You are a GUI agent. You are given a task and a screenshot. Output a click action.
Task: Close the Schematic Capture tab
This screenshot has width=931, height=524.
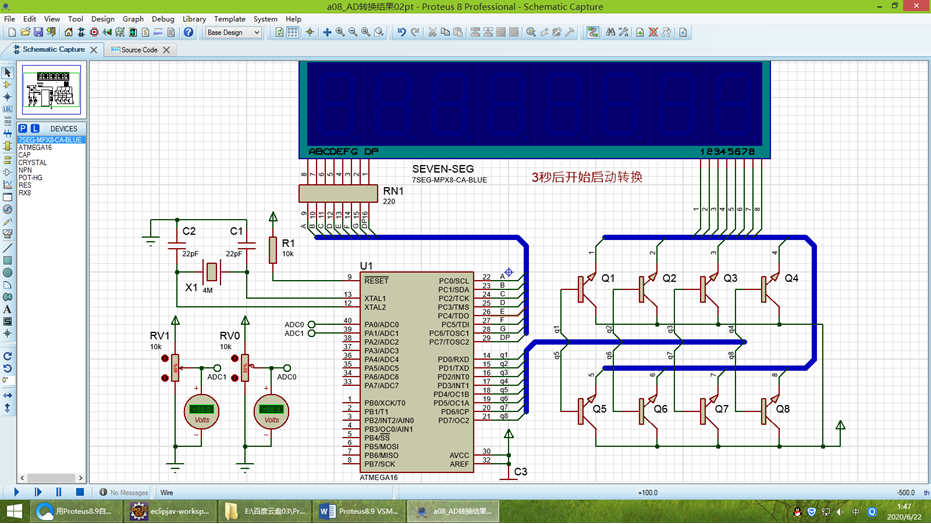(x=94, y=50)
